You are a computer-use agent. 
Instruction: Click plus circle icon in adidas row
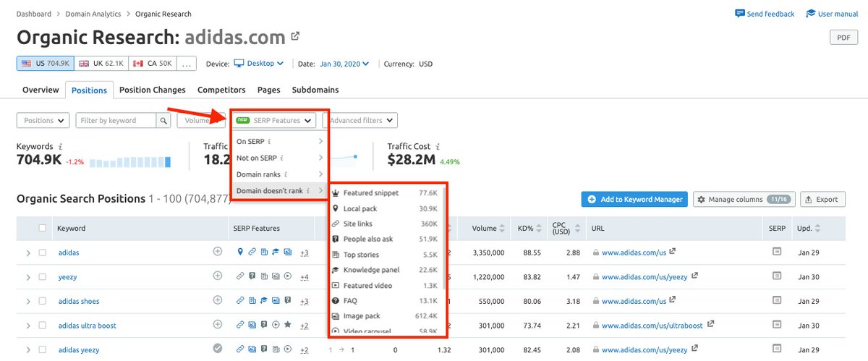pos(217,252)
